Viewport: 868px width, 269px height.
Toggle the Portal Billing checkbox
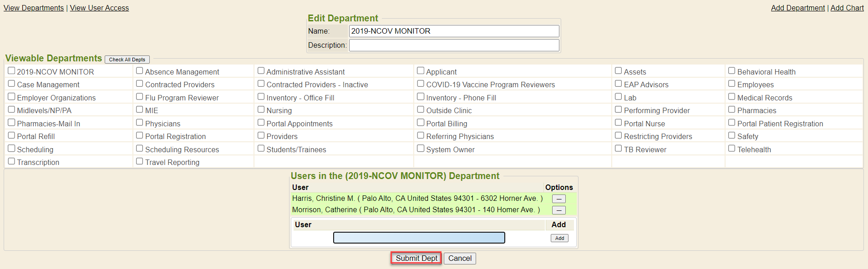pyautogui.click(x=421, y=123)
